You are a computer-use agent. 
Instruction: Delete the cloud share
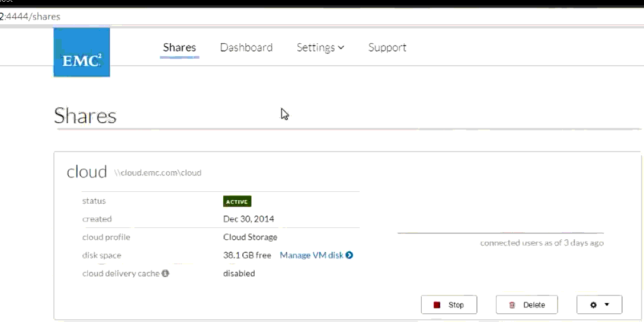pyautogui.click(x=527, y=305)
